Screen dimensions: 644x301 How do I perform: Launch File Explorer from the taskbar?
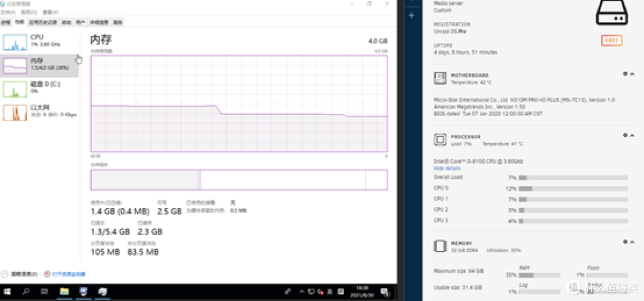pos(64,291)
